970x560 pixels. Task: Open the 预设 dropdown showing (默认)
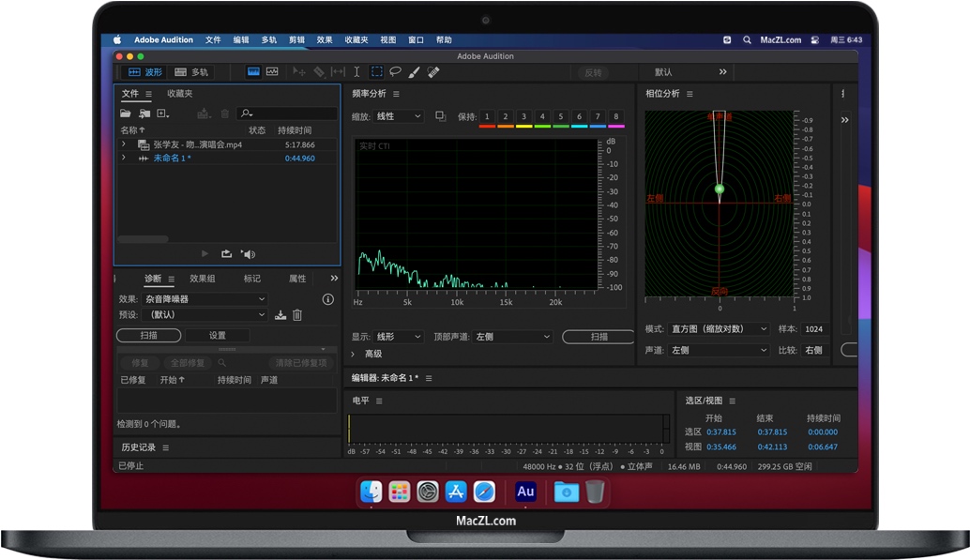coord(205,314)
